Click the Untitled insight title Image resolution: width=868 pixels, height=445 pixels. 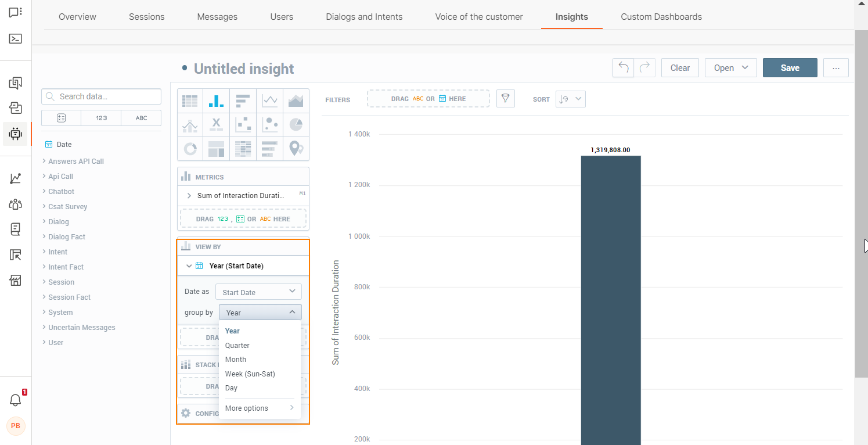[x=244, y=69]
